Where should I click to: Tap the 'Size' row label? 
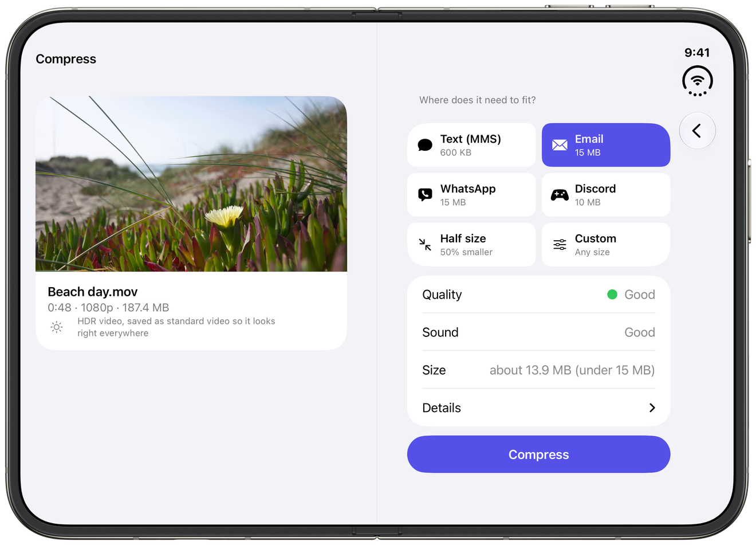[x=434, y=370]
